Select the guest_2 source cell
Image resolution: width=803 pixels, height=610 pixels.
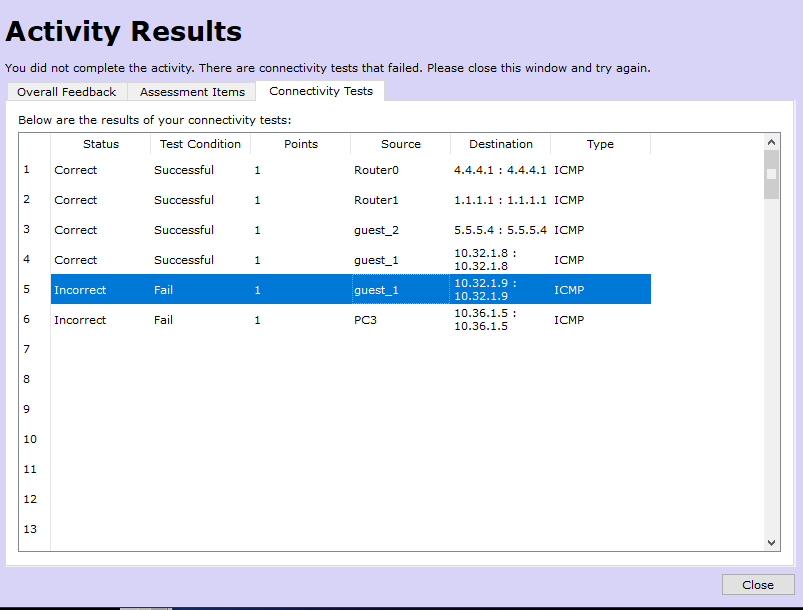[400, 230]
